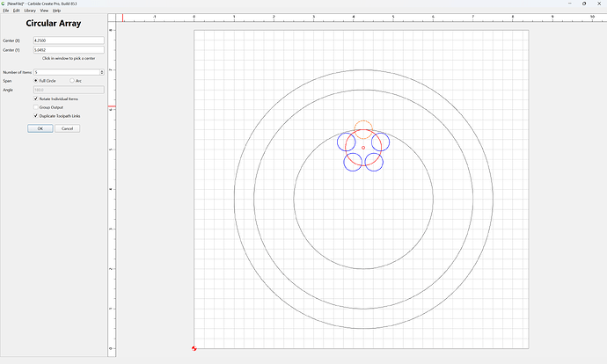The image size is (607, 364).
Task: Confirm the circular array with OK
Action: point(40,128)
